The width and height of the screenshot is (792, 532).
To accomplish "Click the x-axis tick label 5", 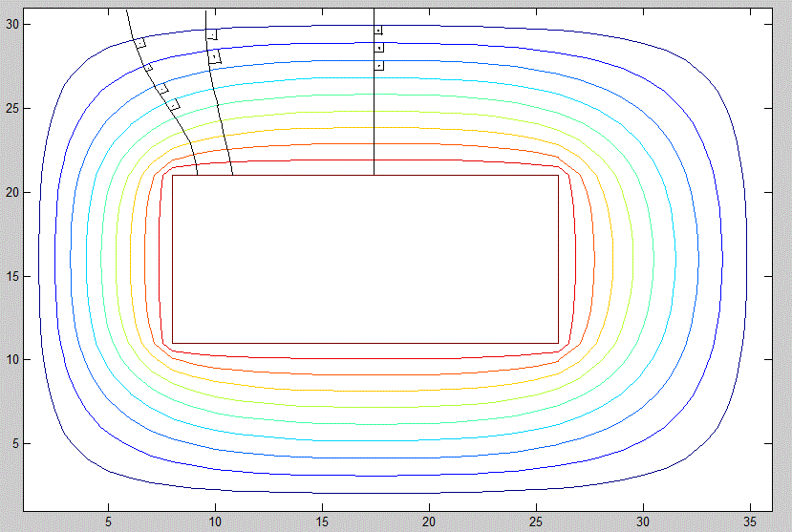I will tap(109, 521).
